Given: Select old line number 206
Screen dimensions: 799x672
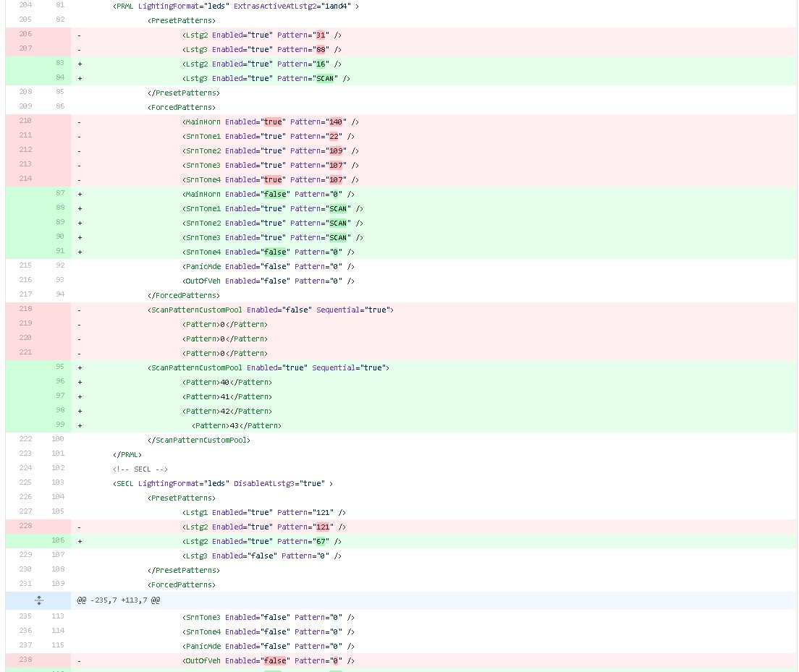Looking at the screenshot, I should coord(25,35).
